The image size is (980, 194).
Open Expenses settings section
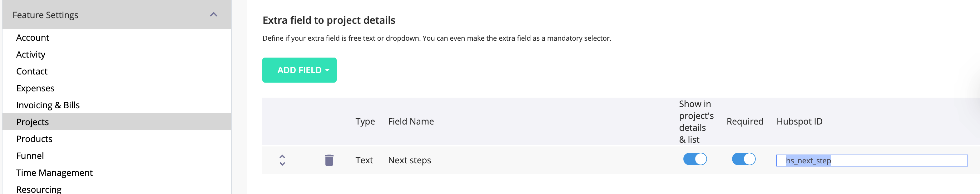point(35,89)
